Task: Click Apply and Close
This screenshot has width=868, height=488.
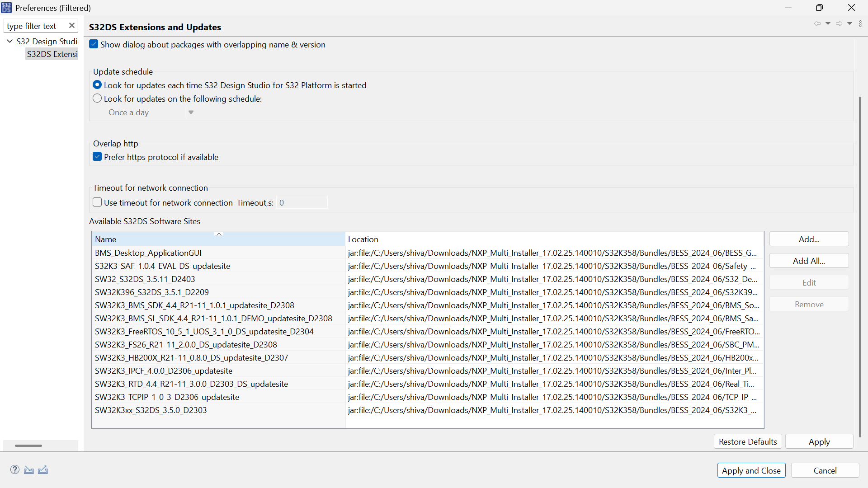Action: point(751,470)
